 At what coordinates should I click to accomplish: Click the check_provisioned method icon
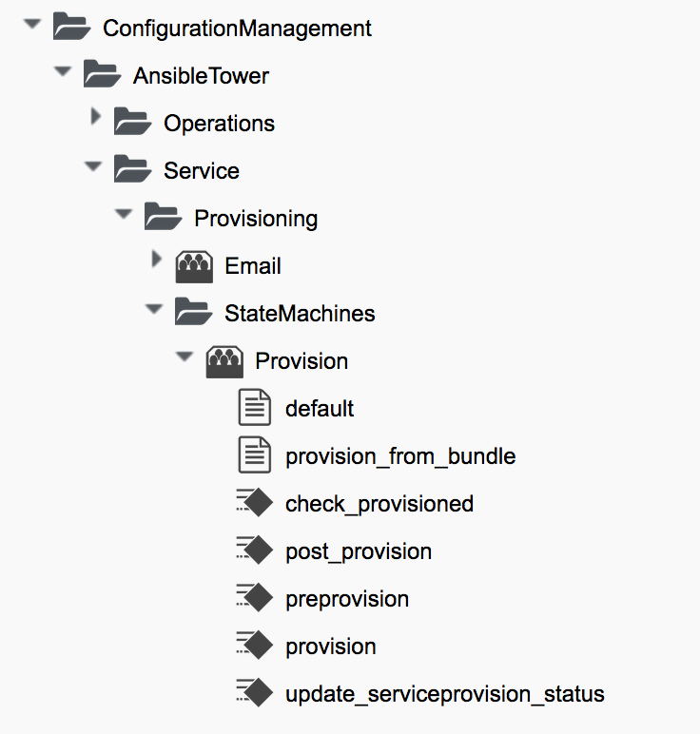254,503
